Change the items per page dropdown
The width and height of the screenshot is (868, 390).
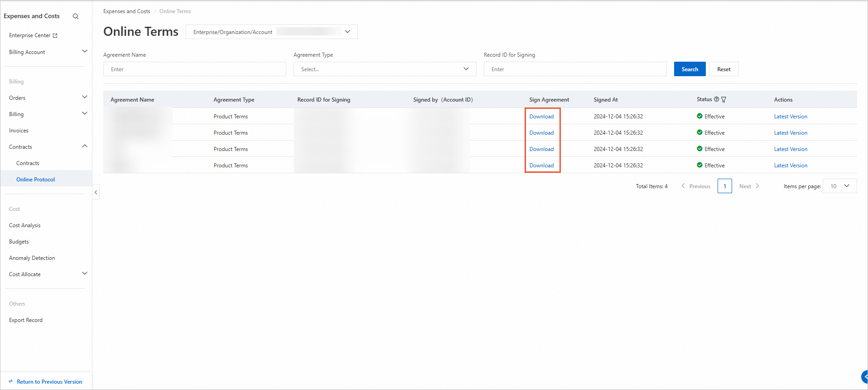point(839,186)
